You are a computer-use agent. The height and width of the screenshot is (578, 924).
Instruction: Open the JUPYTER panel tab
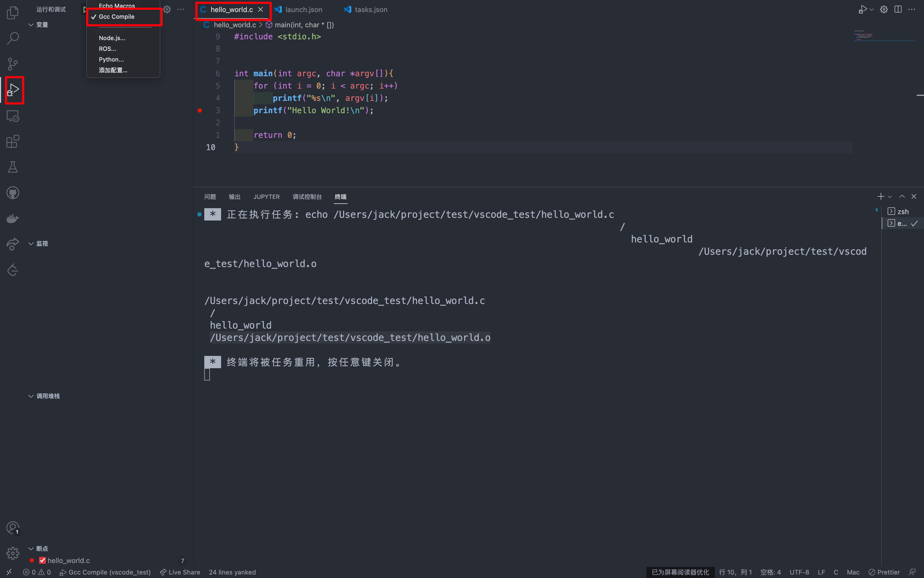(267, 196)
